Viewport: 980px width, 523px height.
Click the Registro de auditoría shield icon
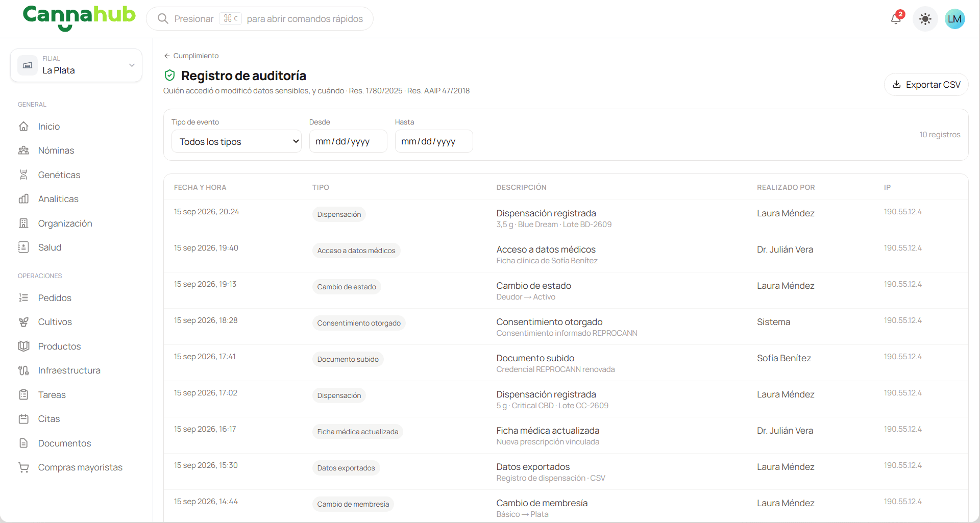click(170, 76)
